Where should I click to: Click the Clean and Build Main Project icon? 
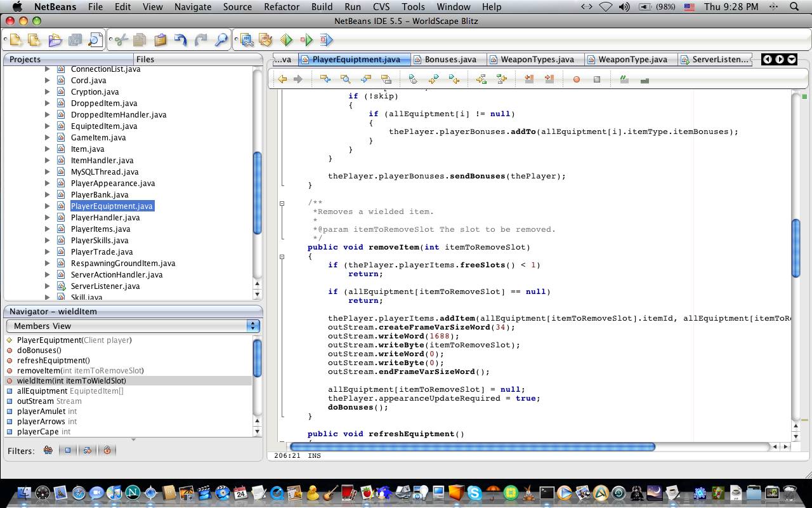click(266, 41)
